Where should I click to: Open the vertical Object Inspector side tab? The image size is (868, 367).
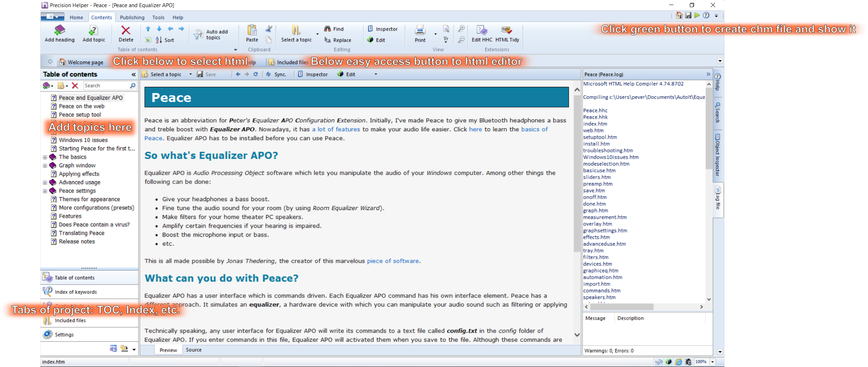pyautogui.click(x=718, y=155)
